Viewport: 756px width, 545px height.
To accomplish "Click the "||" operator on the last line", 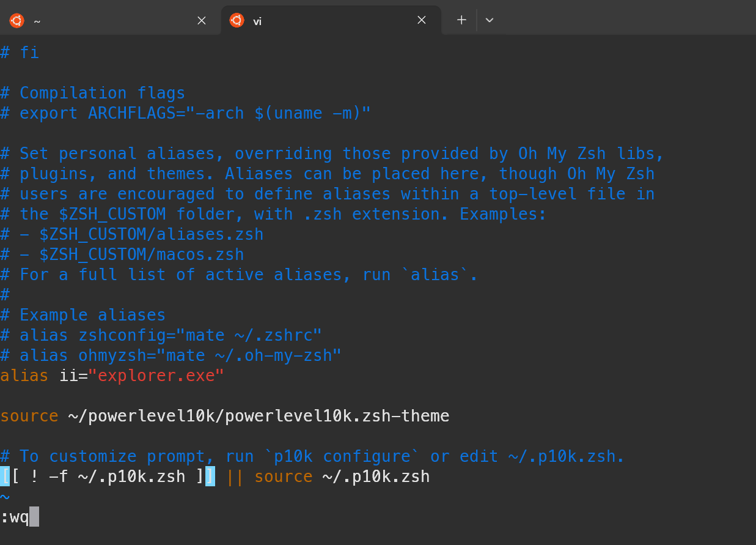I will (235, 476).
